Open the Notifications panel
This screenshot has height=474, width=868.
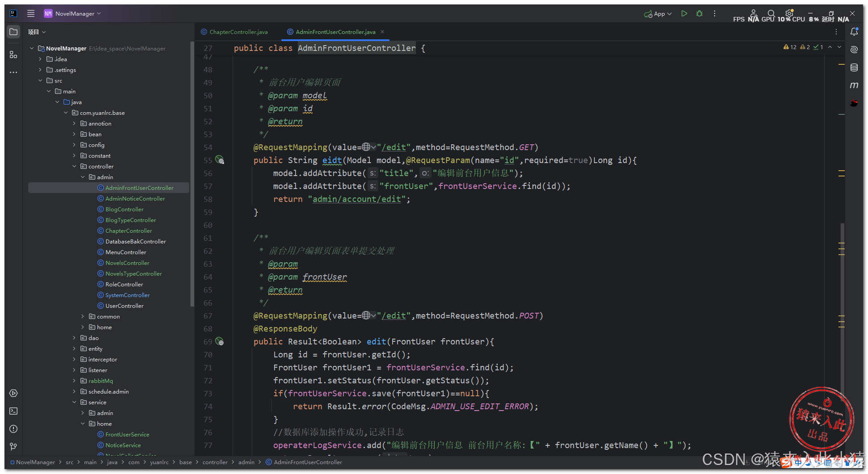tap(854, 32)
